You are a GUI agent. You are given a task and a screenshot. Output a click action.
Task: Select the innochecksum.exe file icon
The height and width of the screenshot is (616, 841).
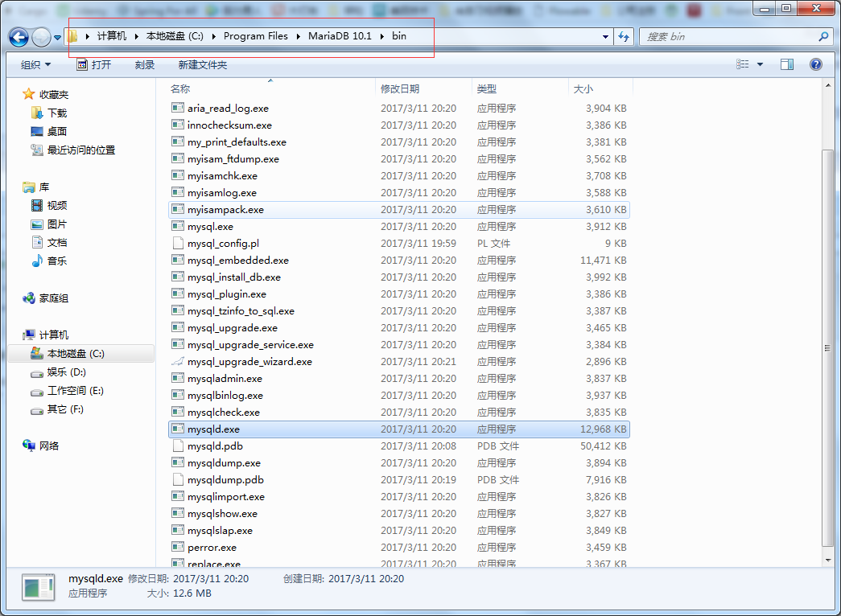click(178, 125)
